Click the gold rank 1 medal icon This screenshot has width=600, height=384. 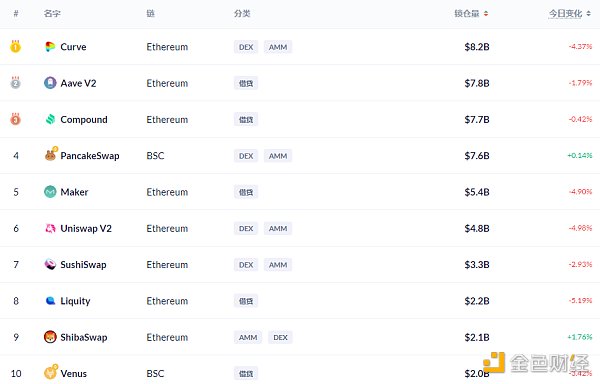click(15, 46)
